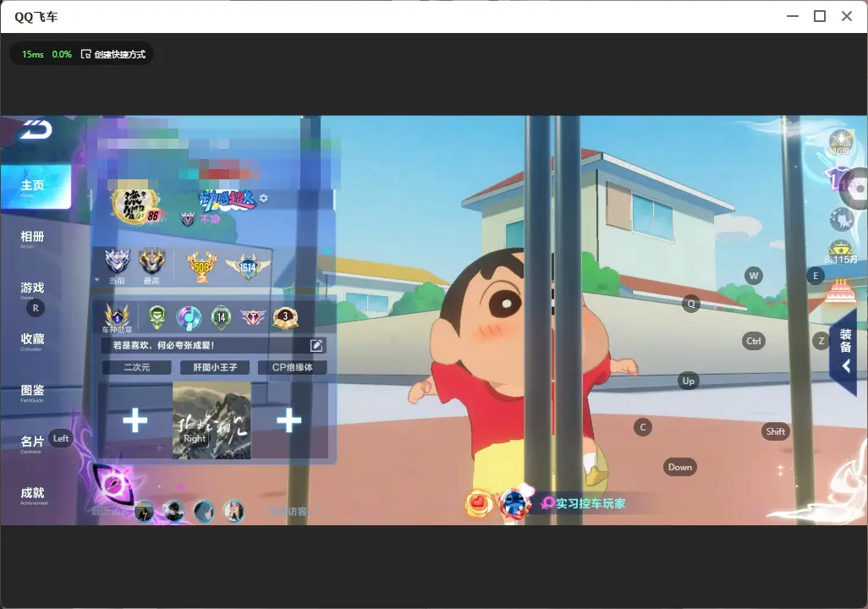Click the Left key overlay button
The image size is (868, 609).
click(61, 438)
